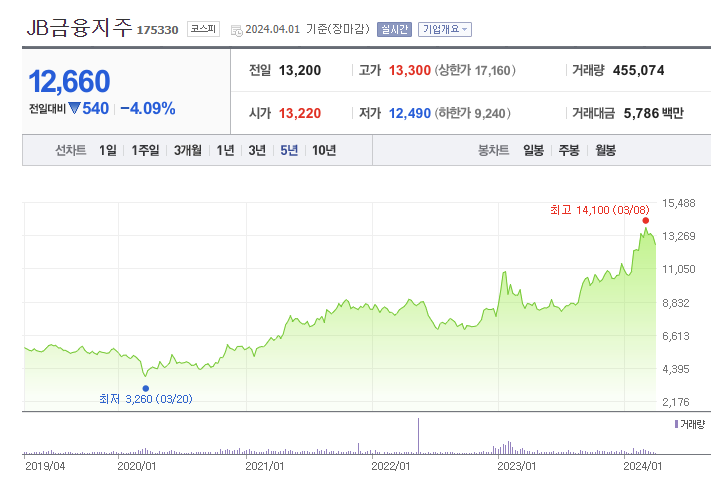Click the 실시간 button
This screenshot has height=483, width=711.
click(394, 29)
